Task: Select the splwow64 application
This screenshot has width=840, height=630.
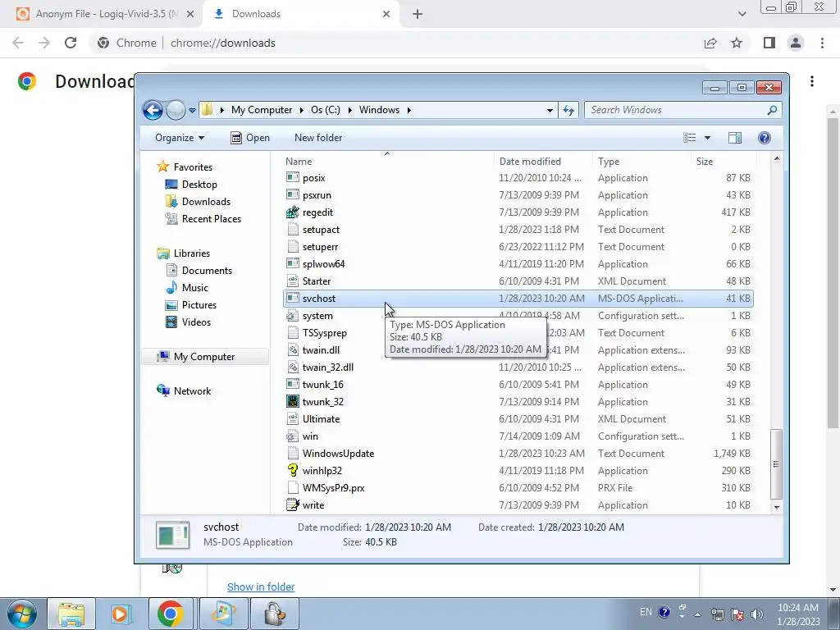Action: tap(518, 264)
